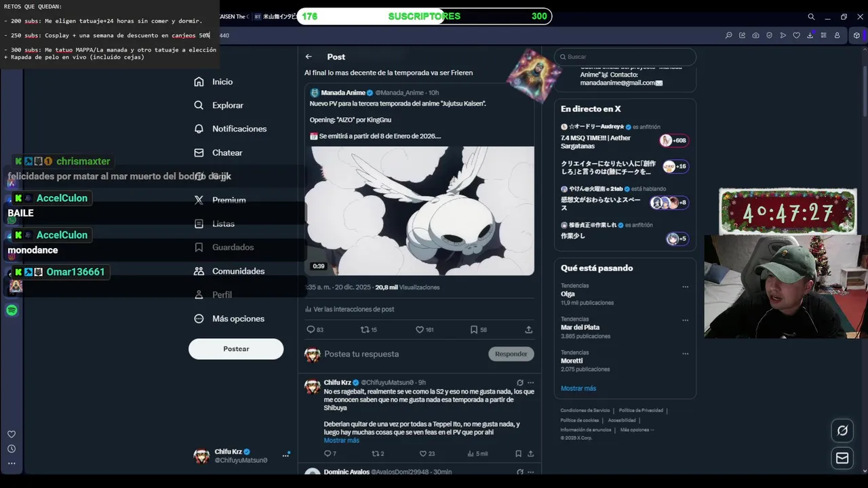Like the main post with 161 likes
The height and width of the screenshot is (488, 868).
pyautogui.click(x=425, y=329)
